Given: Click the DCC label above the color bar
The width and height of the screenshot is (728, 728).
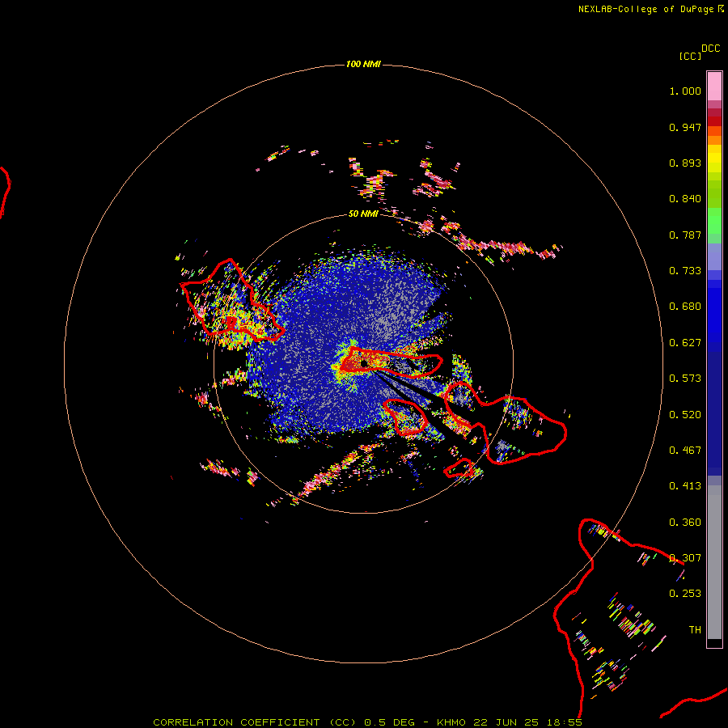Looking at the screenshot, I should click(x=710, y=49).
